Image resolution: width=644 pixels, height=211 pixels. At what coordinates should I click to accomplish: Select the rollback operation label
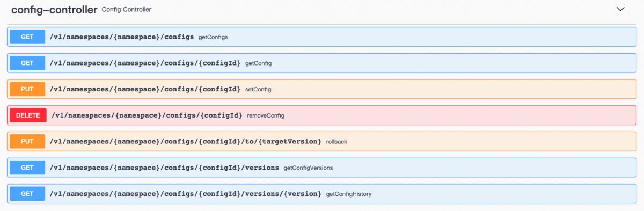337,142
